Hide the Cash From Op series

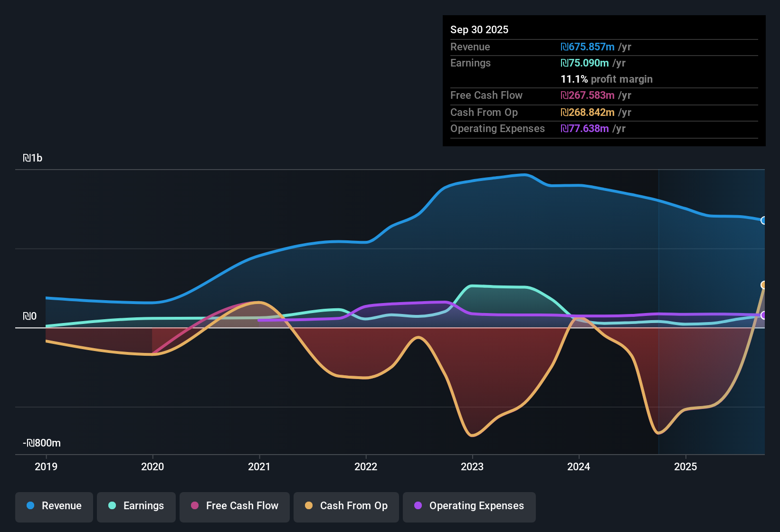tap(346, 506)
